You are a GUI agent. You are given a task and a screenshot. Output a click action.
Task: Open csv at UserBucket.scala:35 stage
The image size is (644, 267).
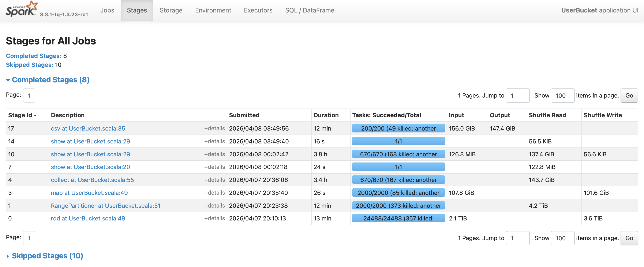88,128
